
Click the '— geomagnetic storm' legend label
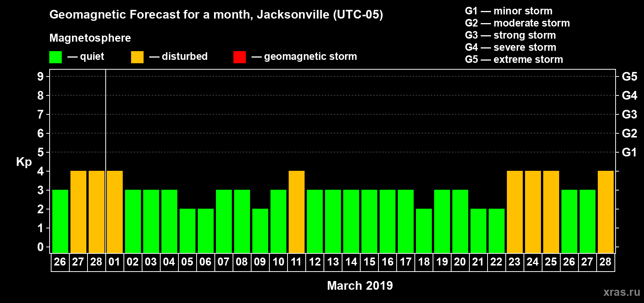point(304,56)
